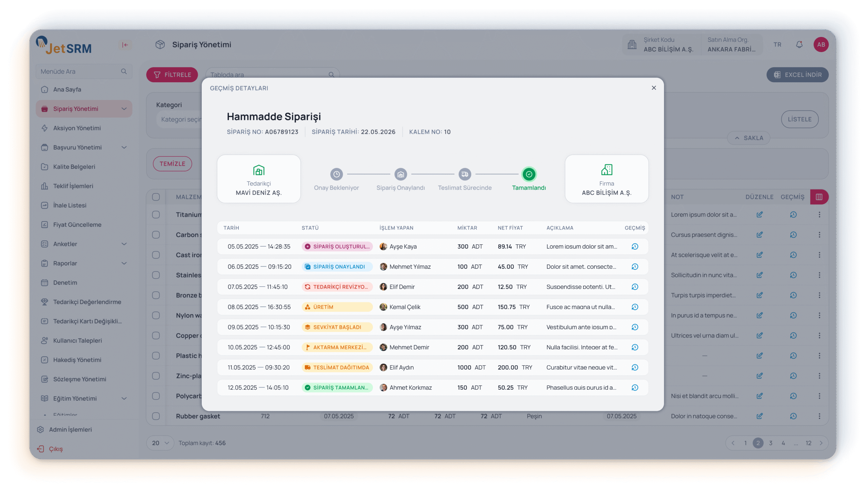
Task: Expand Başvuru Yönetimi submenu chevron
Action: [124, 147]
